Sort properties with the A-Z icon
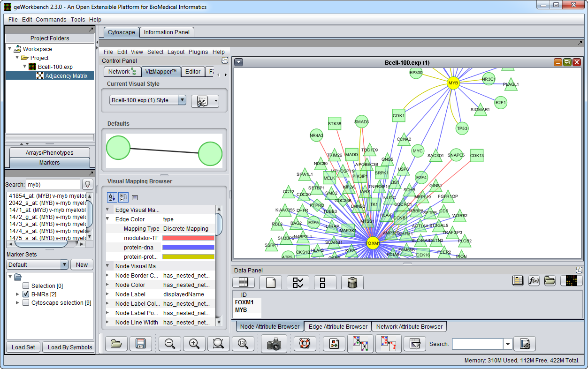Screen dimensions: 588x369 coord(112,197)
